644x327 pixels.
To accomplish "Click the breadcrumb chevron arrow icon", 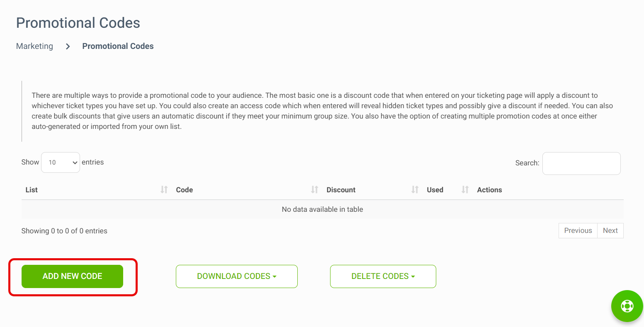I will click(68, 46).
